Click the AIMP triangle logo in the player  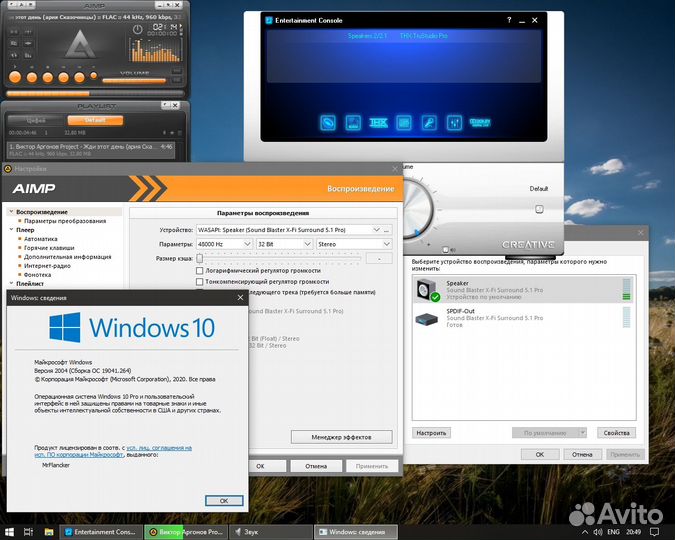(x=80, y=44)
